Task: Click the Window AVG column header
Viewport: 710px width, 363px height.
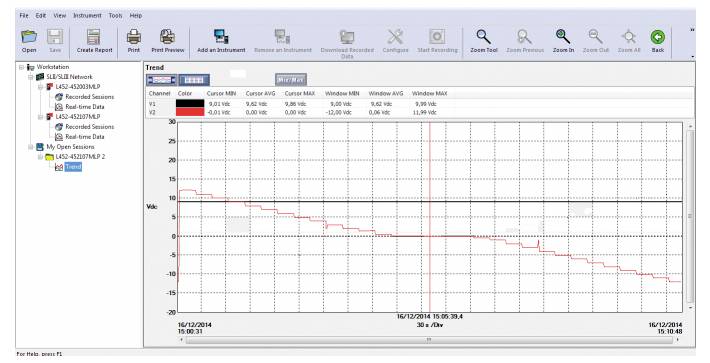Action: point(385,93)
